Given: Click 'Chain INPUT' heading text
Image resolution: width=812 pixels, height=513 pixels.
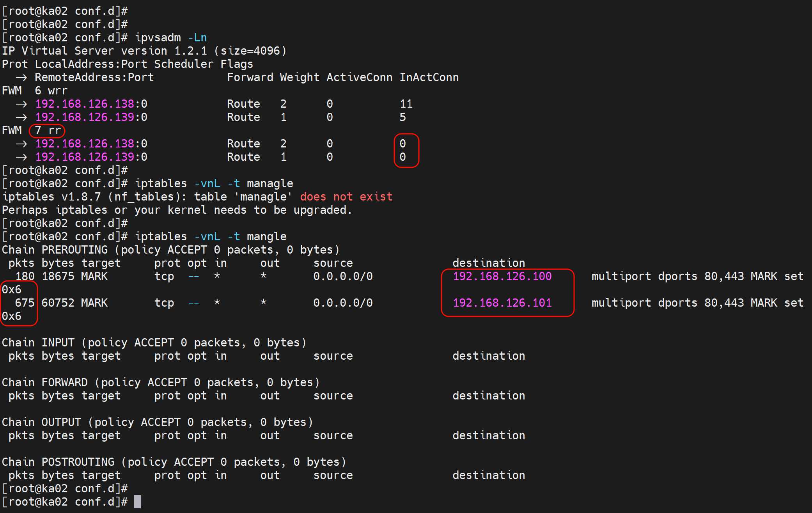Looking at the screenshot, I should (x=38, y=343).
